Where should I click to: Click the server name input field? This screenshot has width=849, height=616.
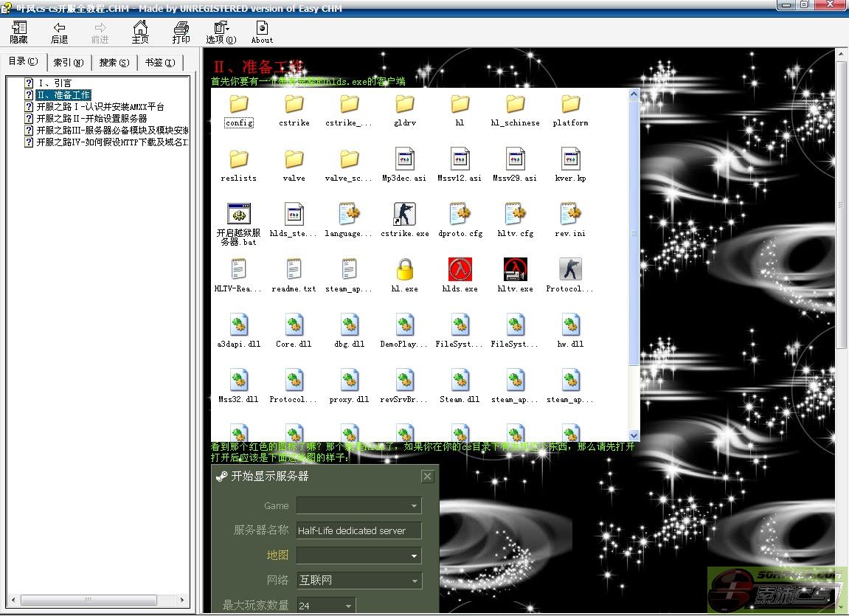pyautogui.click(x=358, y=530)
